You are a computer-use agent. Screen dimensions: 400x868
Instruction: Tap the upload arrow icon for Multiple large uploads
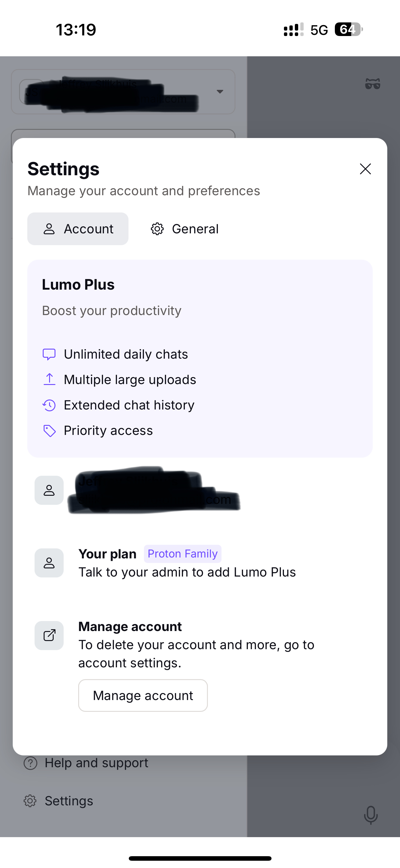pyautogui.click(x=49, y=380)
